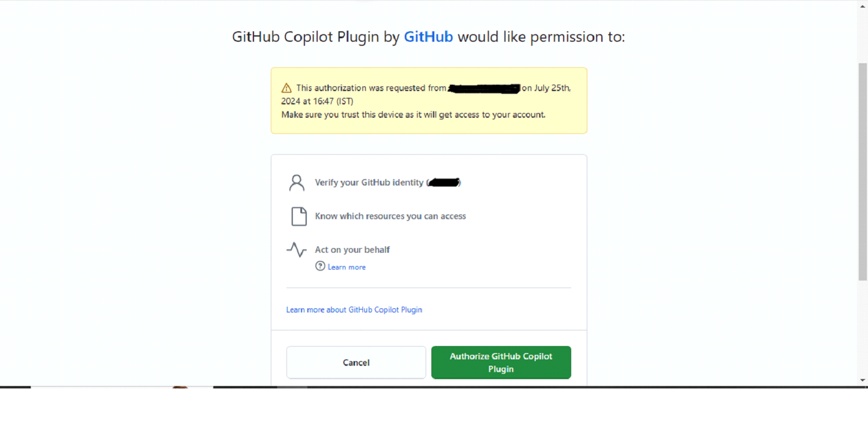Click the GitHub identity person icon
This screenshot has width=868, height=422.
point(297,182)
